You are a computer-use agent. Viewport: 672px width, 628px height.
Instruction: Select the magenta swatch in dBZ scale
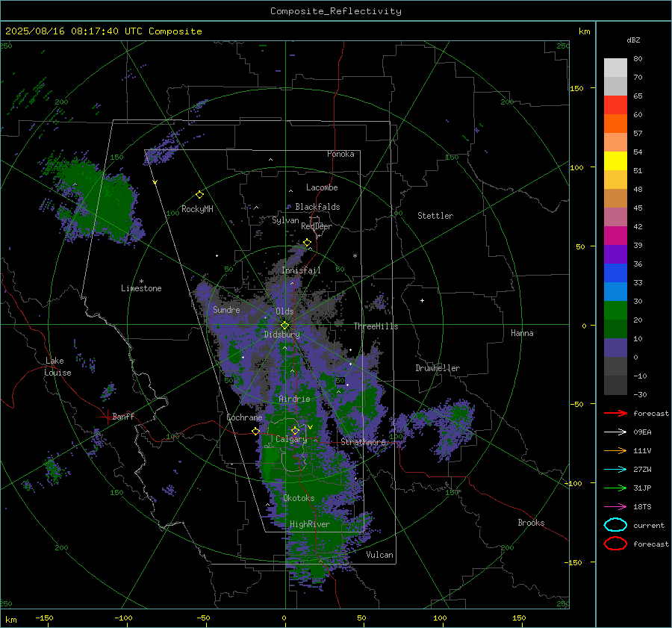click(615, 235)
